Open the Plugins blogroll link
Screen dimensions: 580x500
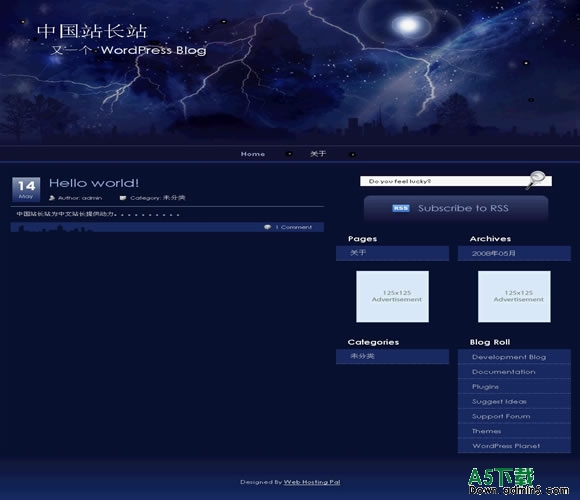pyautogui.click(x=485, y=386)
